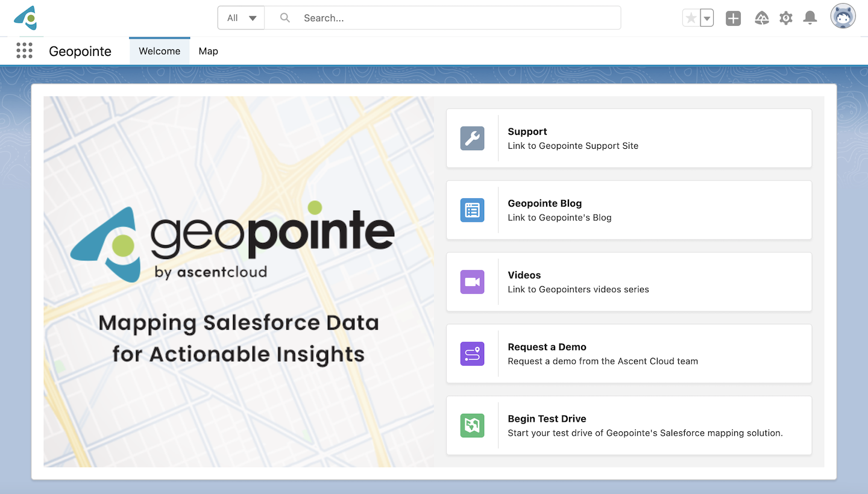Image resolution: width=868 pixels, height=494 pixels.
Task: Click 'Request a demo from the Ascent Cloud team'
Action: (603, 361)
